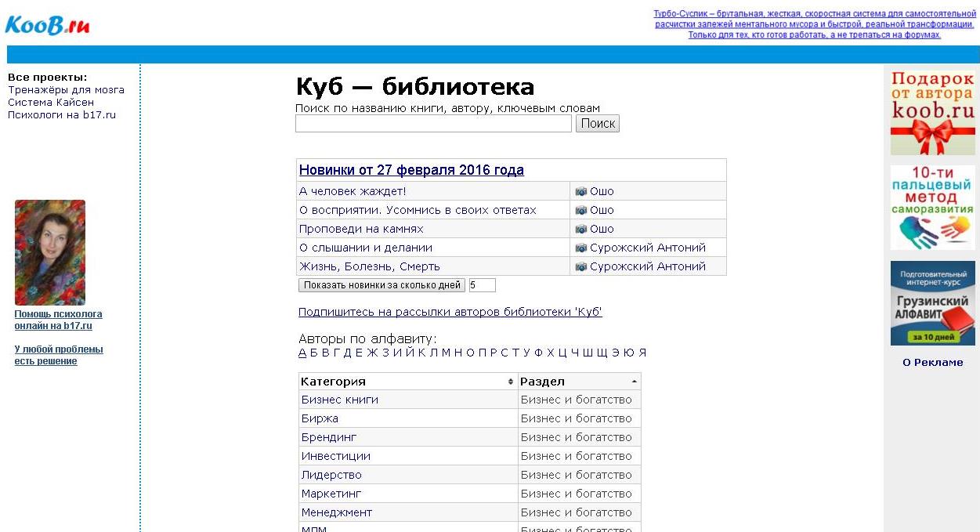Viewport: 980px width, 532px height.
Task: Open book А человек жаждет!
Action: (x=353, y=191)
